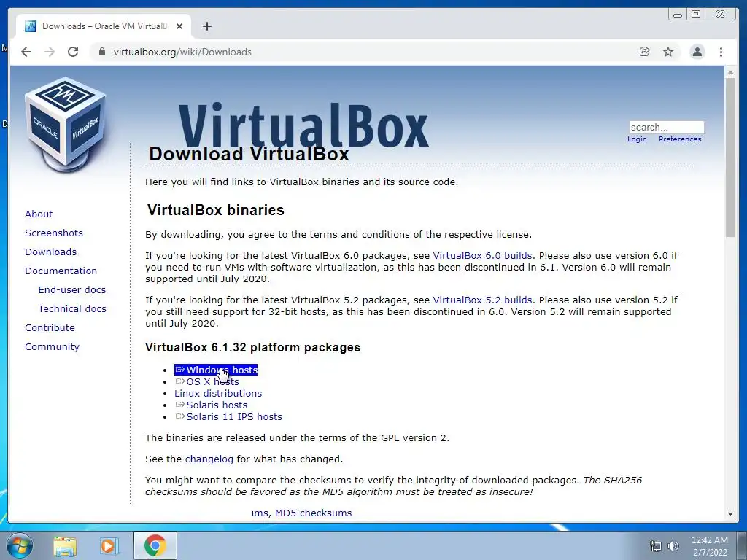Image resolution: width=747 pixels, height=560 pixels.
Task: Go back to the previous page
Action: click(x=26, y=52)
